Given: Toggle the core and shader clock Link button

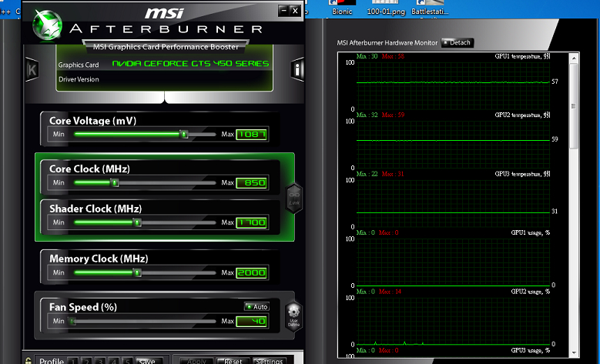Looking at the screenshot, I should click(294, 198).
